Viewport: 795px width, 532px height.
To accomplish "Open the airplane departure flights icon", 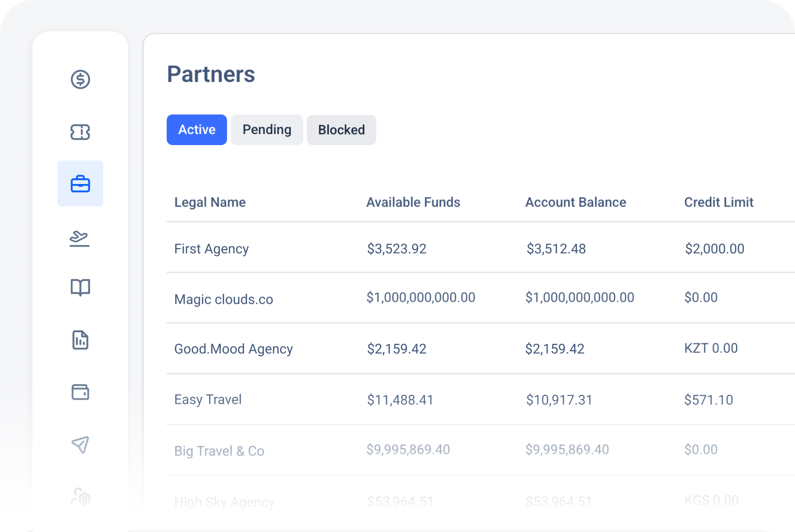I will point(80,238).
